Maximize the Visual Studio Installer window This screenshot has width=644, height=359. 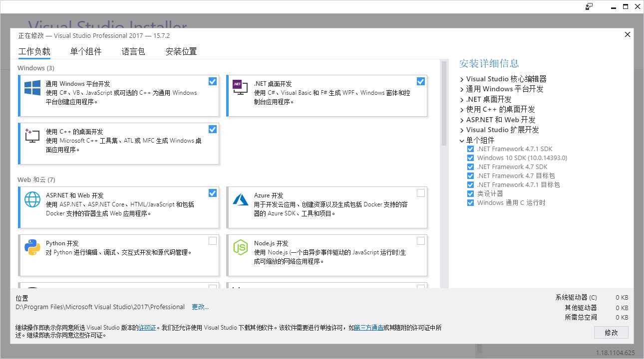(626, 6)
